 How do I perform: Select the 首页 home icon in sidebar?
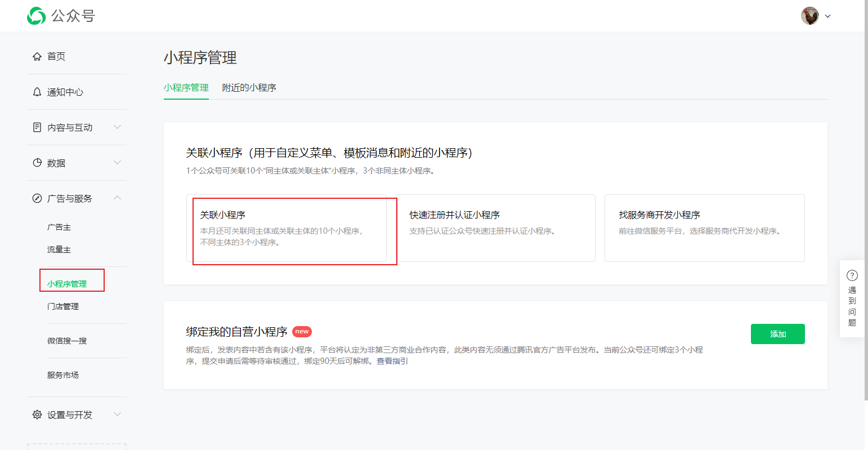[x=37, y=56]
